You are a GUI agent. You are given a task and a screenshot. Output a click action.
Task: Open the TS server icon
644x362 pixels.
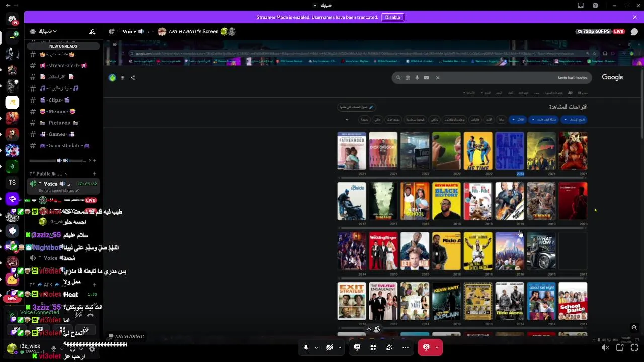(12, 183)
